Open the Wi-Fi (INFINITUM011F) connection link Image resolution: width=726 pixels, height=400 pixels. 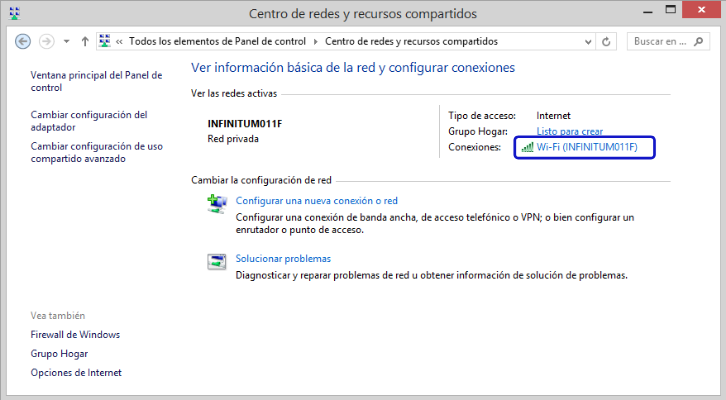click(x=587, y=147)
